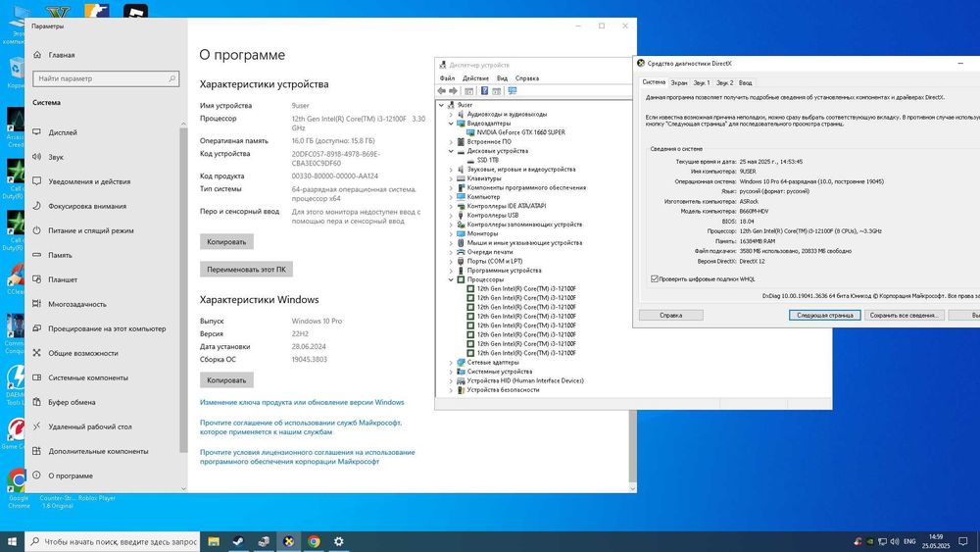Collapse the 9user root node in Device Manager
This screenshot has height=552, width=980.
442,105
